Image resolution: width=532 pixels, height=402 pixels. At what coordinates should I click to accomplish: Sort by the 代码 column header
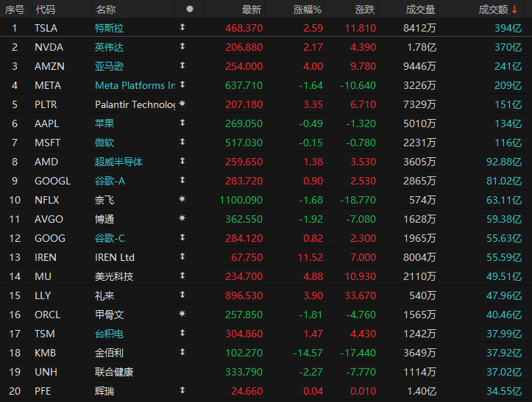pyautogui.click(x=46, y=10)
